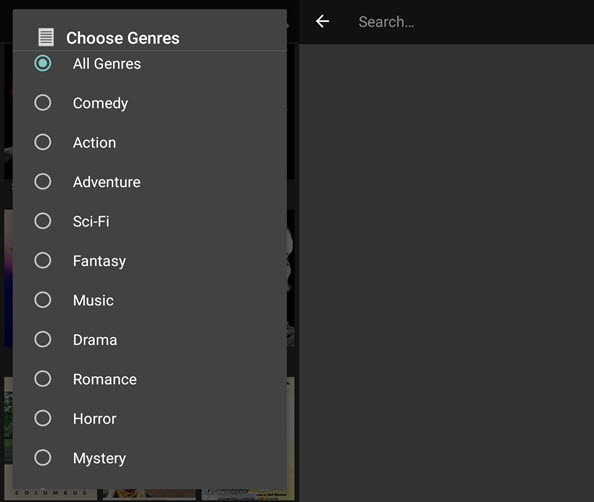The width and height of the screenshot is (594, 502).
Task: Select the All Genres radio button
Action: (x=43, y=63)
